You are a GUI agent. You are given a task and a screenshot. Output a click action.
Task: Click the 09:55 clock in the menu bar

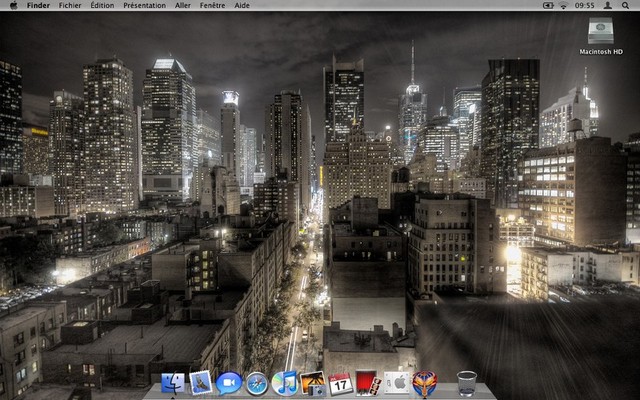coord(584,5)
